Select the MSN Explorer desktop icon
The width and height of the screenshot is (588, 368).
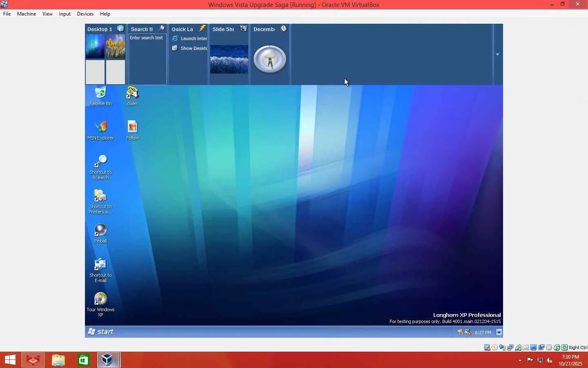[x=100, y=131]
